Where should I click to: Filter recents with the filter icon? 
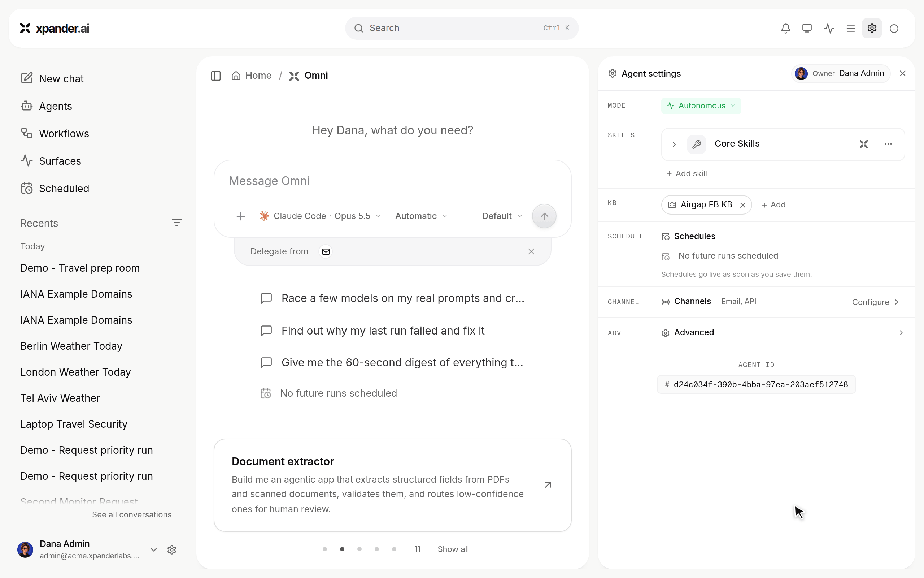point(176,223)
